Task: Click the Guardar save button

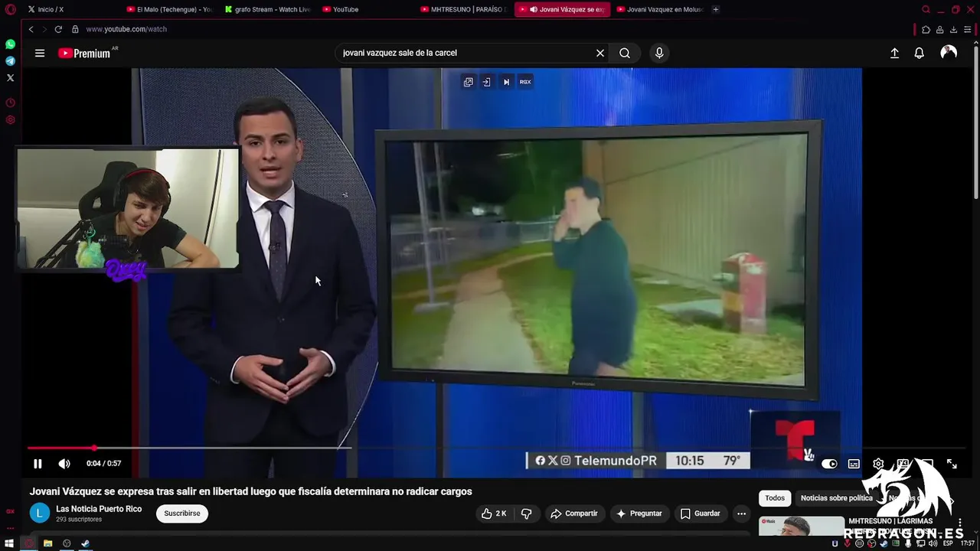Action: point(701,514)
